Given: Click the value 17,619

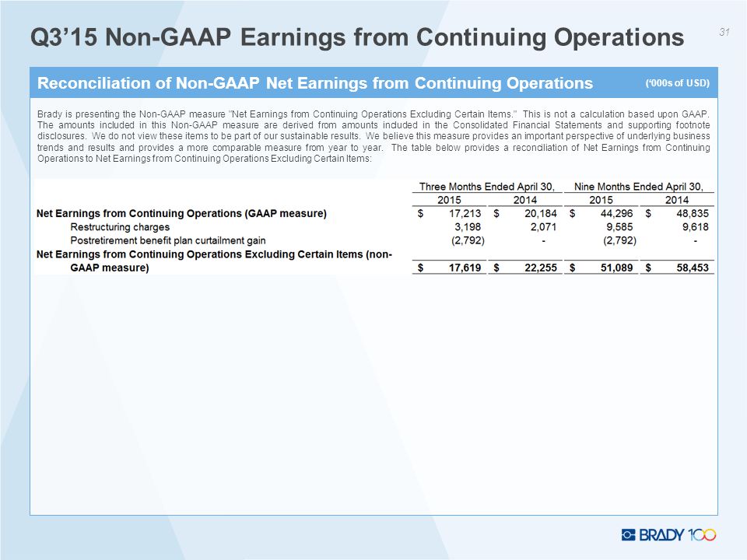Looking at the screenshot, I should (465, 268).
